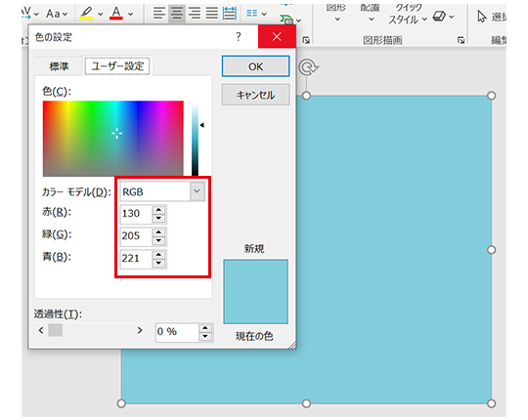Image resolution: width=528 pixels, height=420 pixels.
Task: Select the center alignment icon
Action: pos(177,14)
